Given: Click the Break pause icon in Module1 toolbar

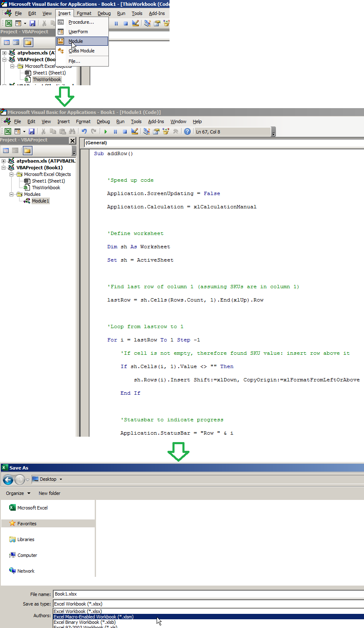Looking at the screenshot, I should click(115, 131).
